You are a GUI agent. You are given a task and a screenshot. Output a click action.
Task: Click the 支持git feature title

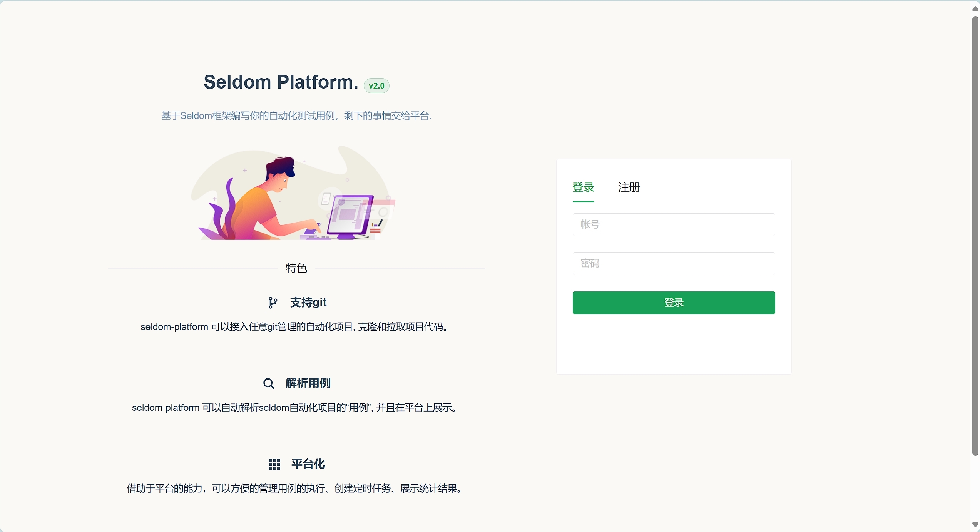click(308, 303)
